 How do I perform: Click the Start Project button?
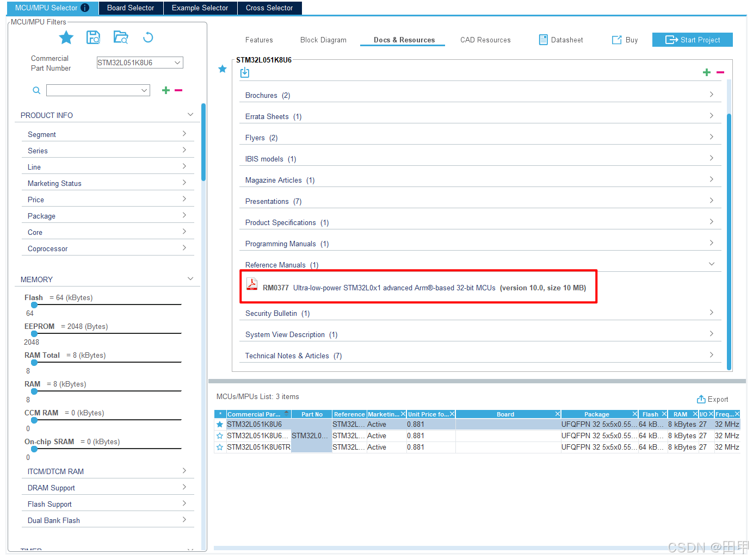(693, 40)
